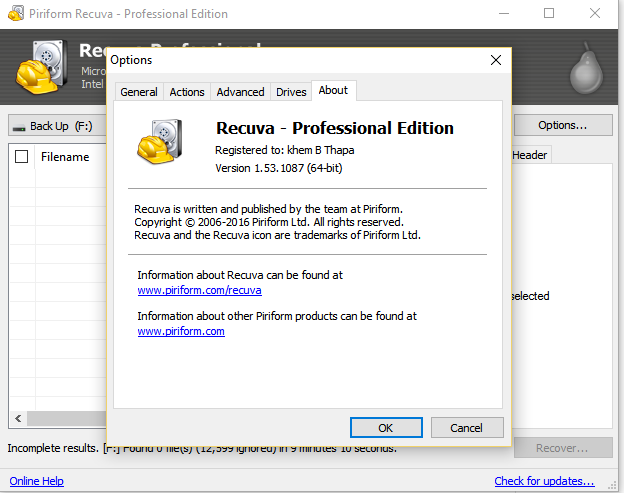Click the Recuva title bar app icon

pyautogui.click(x=16, y=14)
